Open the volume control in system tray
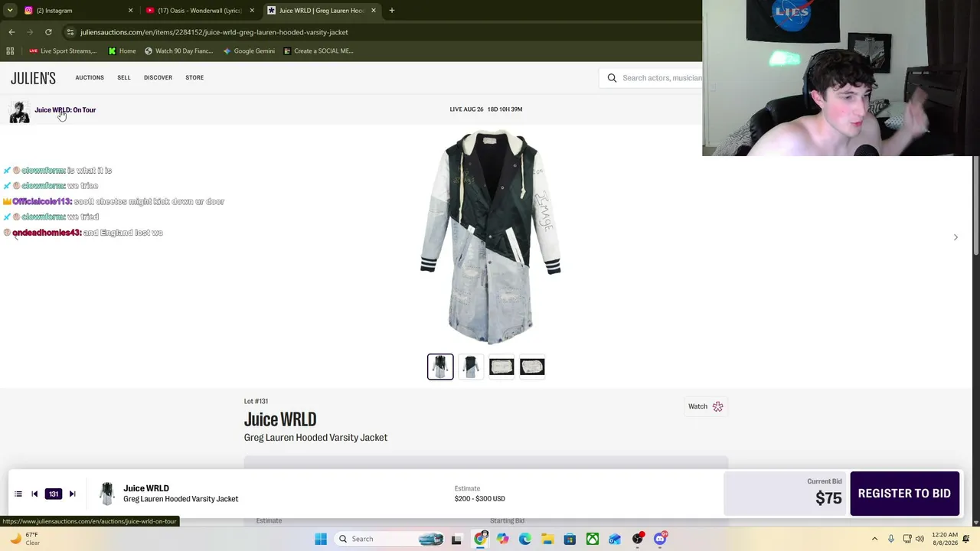The width and height of the screenshot is (980, 551). pyautogui.click(x=920, y=539)
